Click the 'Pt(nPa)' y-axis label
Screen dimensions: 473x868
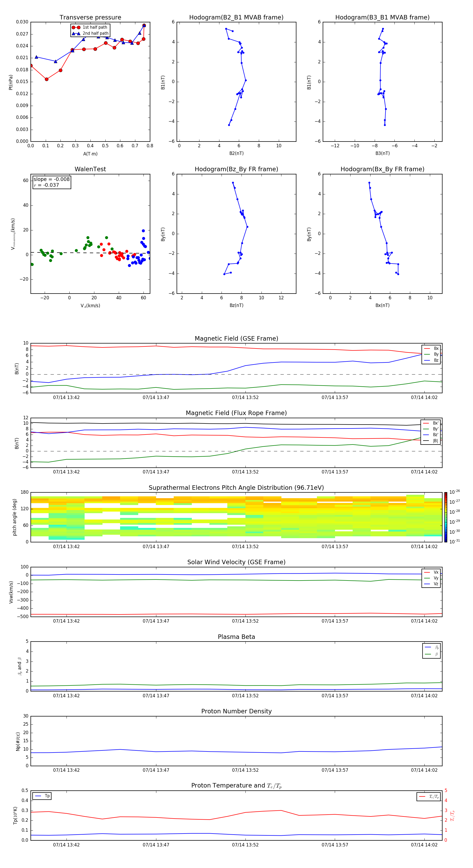pyautogui.click(x=11, y=82)
